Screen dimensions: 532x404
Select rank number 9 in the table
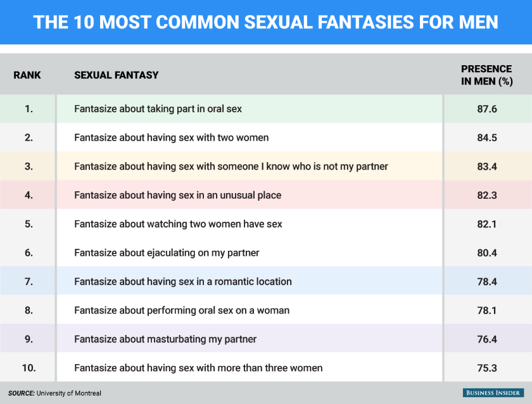(x=28, y=339)
